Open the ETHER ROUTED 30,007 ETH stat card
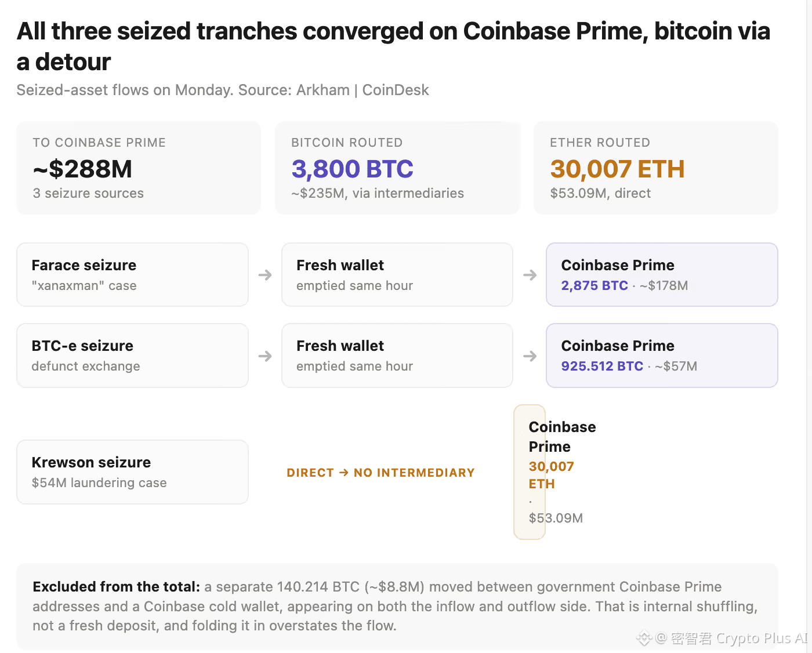 (x=656, y=168)
